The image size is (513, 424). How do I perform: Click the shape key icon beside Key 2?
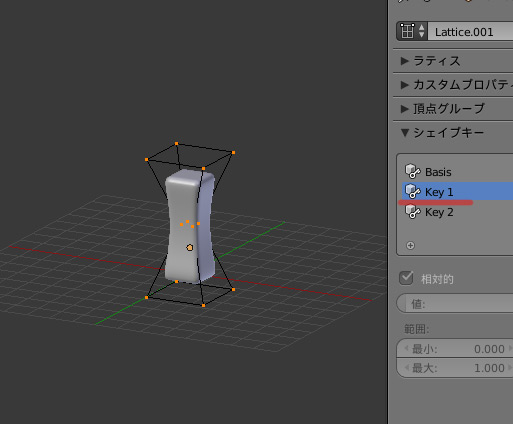(412, 212)
